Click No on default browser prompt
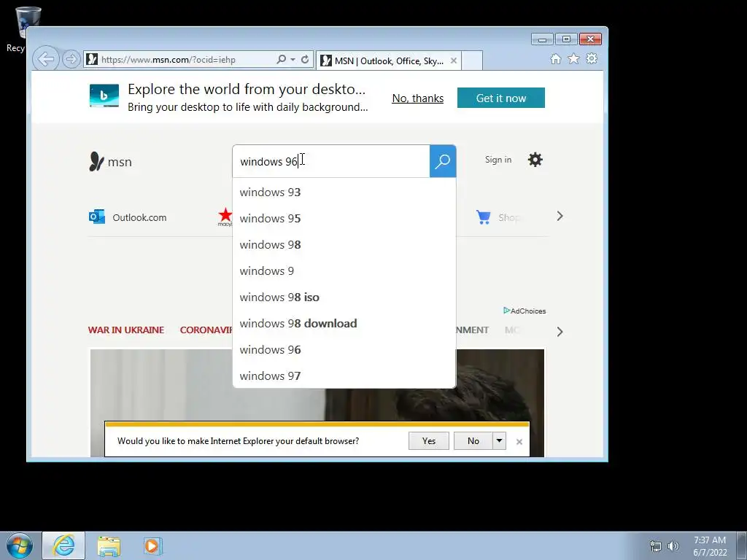 [x=473, y=441]
